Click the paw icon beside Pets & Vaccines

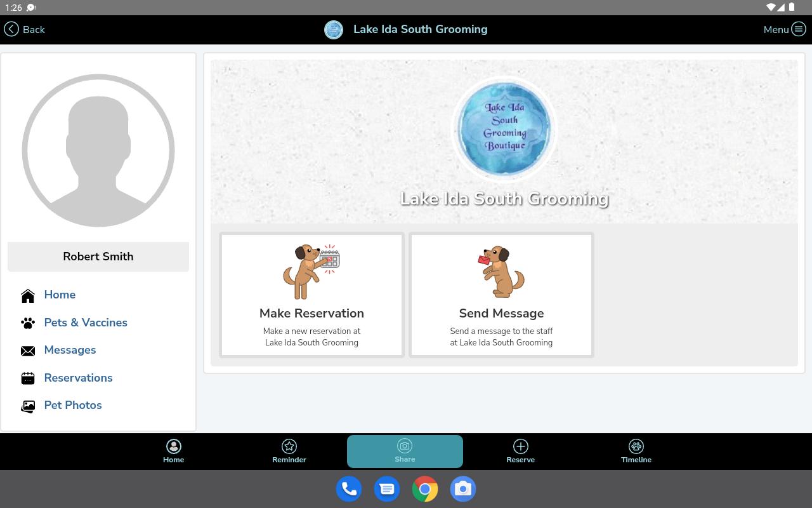28,323
